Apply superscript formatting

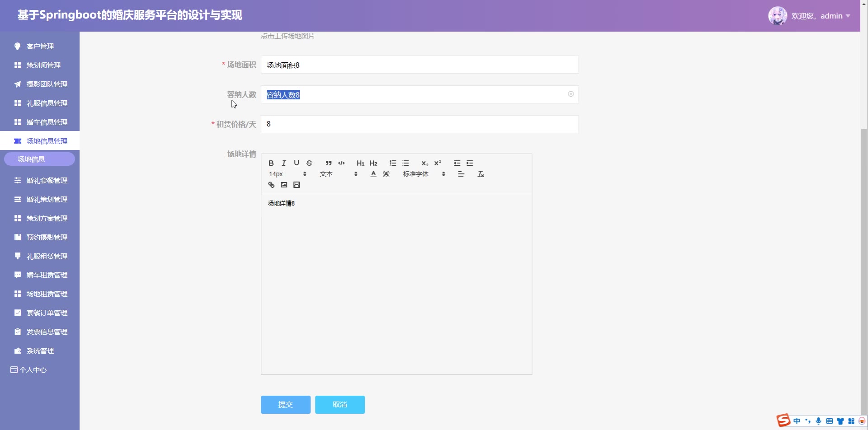point(438,163)
